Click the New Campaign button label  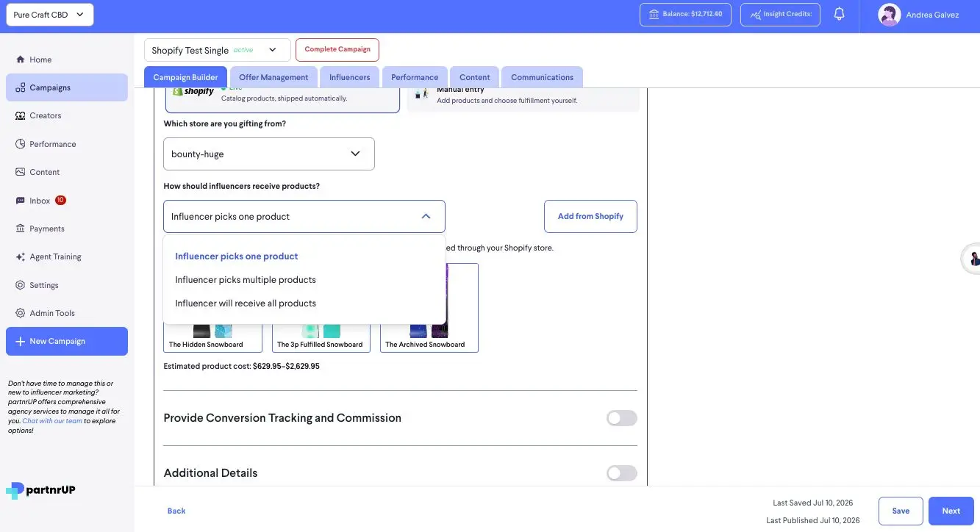pyautogui.click(x=57, y=341)
